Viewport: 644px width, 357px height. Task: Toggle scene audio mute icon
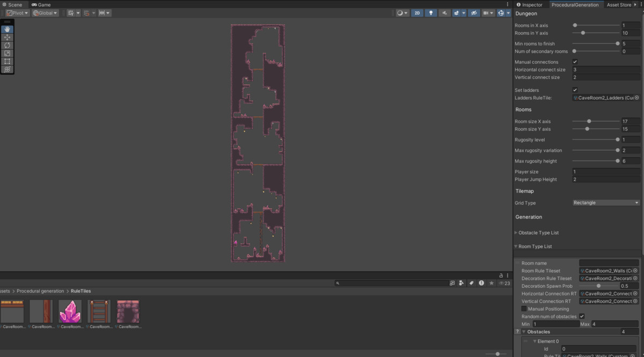pos(444,13)
